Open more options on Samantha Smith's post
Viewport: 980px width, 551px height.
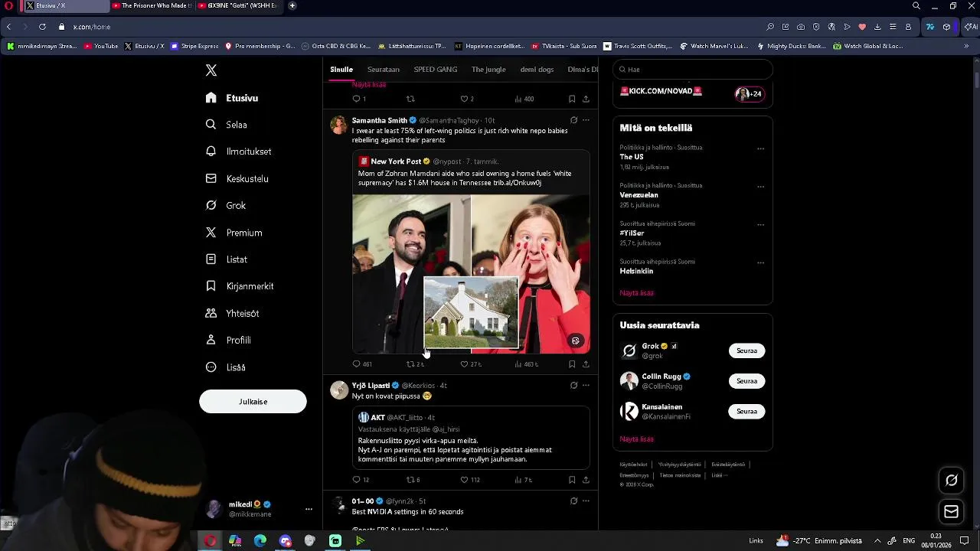coord(586,120)
